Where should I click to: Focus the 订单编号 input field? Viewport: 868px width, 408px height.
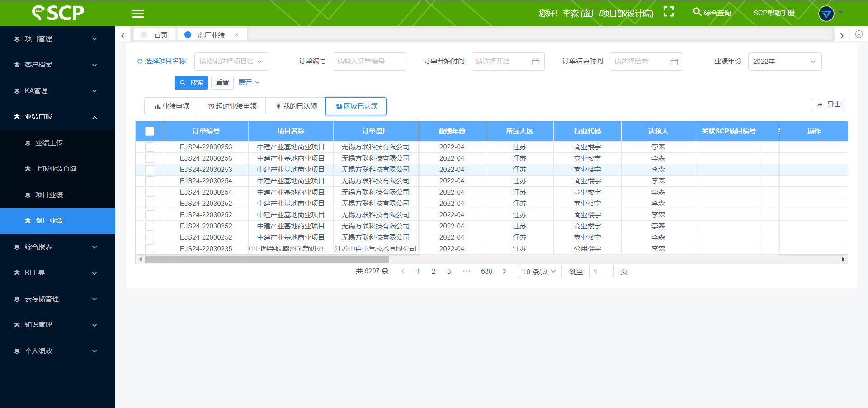369,62
